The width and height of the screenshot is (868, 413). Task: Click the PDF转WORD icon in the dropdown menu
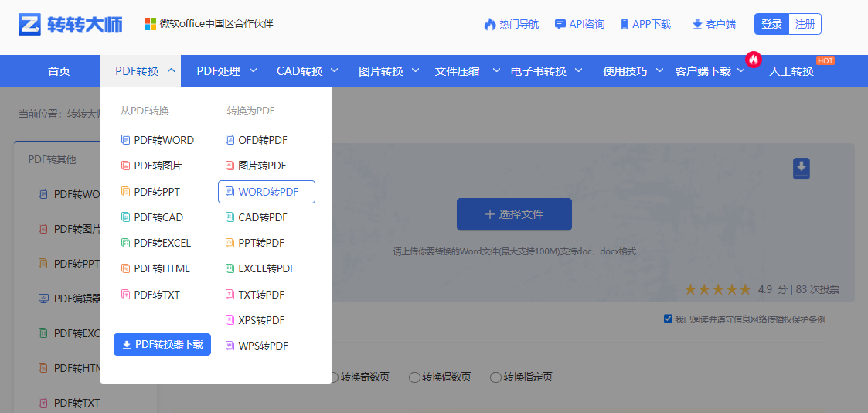(126, 140)
